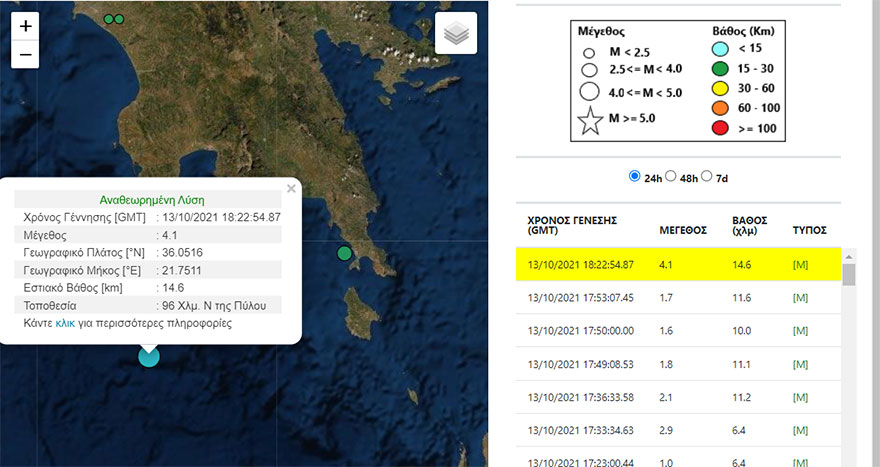Viewport: 880px width, 467px height.
Task: Open the [M] link for the 17:53:07.45 event
Action: click(x=801, y=297)
